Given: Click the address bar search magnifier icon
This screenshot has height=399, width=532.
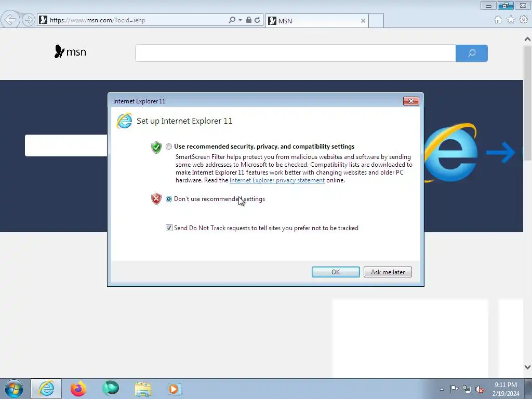Looking at the screenshot, I should (x=232, y=20).
